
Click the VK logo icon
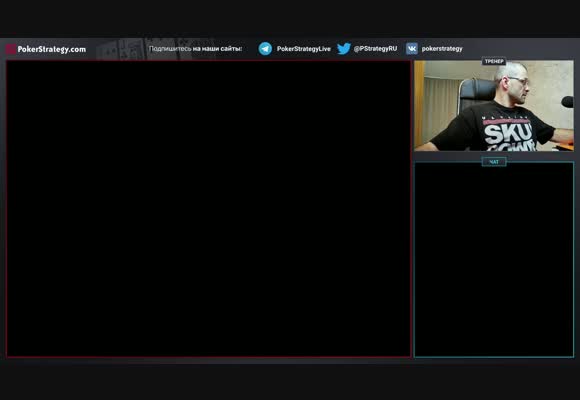pyautogui.click(x=412, y=48)
